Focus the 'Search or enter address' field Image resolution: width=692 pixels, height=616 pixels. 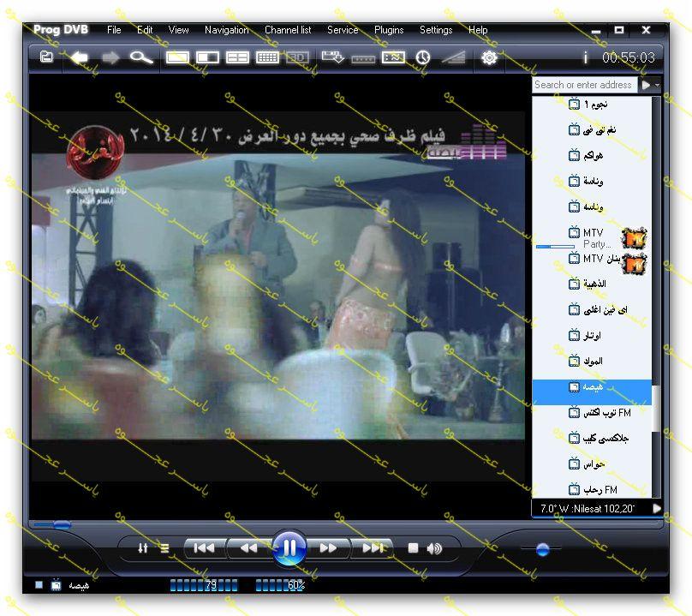pyautogui.click(x=584, y=85)
